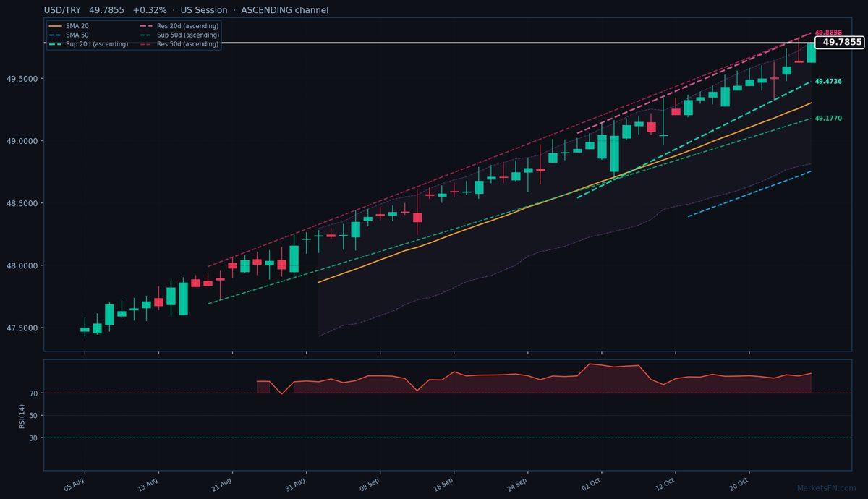Click the 31 Aug date label
Screen dimensions: 868x499
pos(297,484)
